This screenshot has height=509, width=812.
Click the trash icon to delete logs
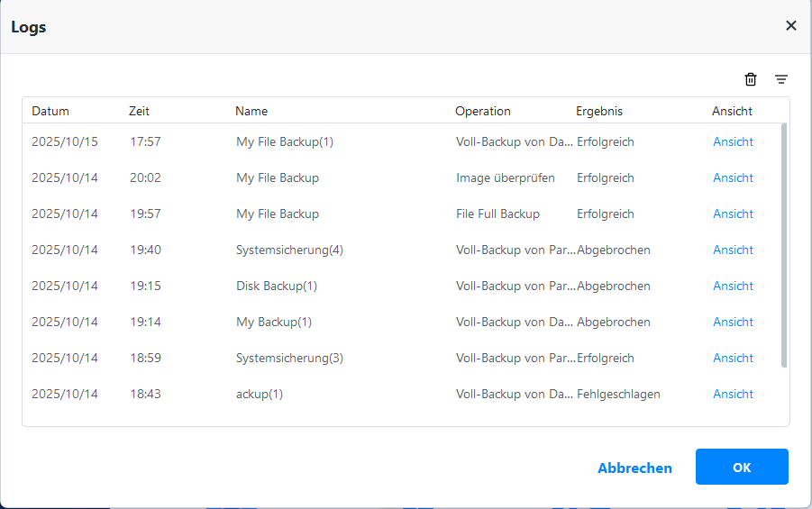tap(751, 79)
